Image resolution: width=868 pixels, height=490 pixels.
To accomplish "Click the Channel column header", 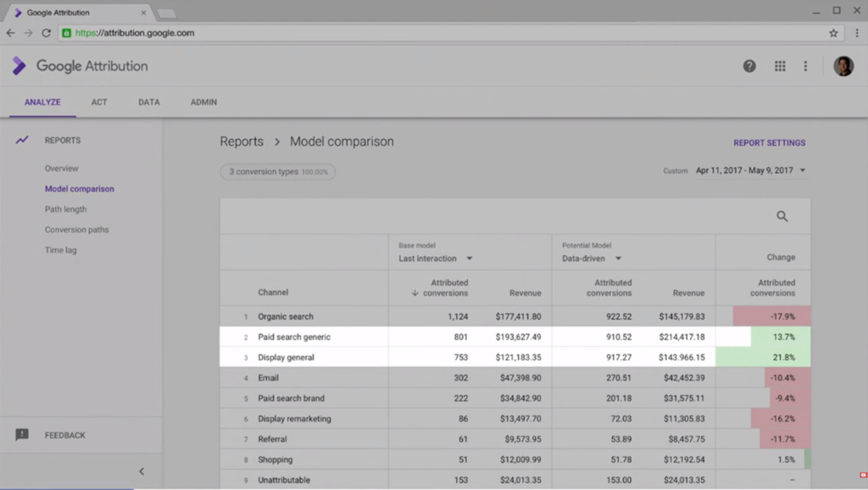I will [273, 292].
